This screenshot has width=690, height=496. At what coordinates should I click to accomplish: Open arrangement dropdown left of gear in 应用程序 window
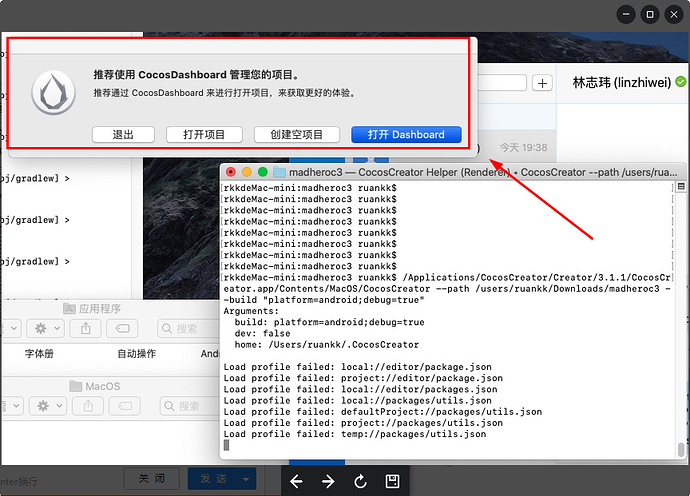(11, 328)
